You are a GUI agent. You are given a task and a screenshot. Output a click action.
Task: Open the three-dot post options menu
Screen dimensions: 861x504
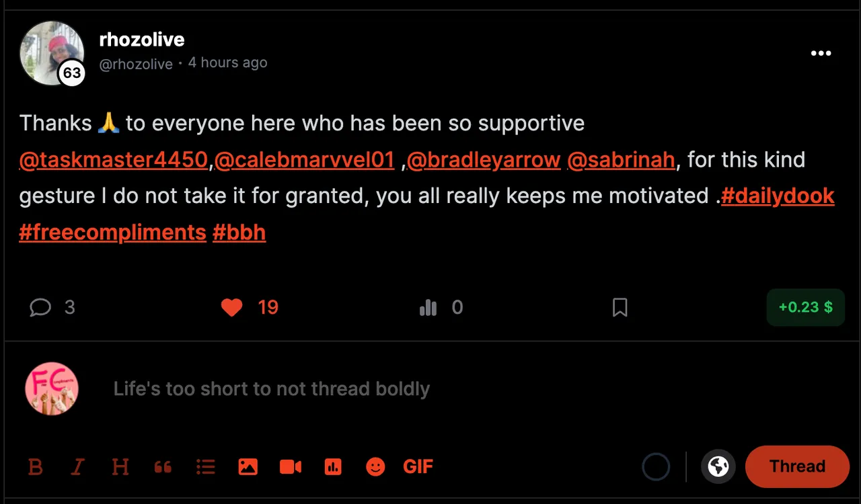click(x=821, y=53)
